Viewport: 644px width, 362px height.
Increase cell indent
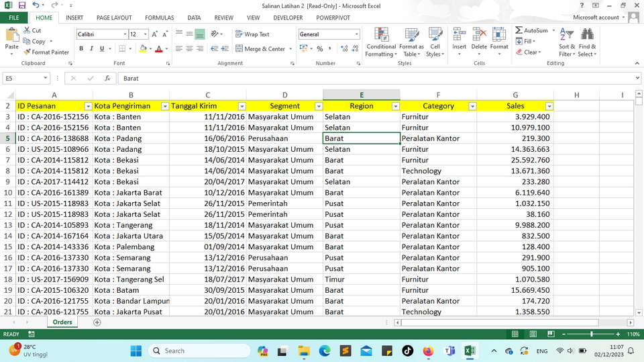click(x=225, y=48)
